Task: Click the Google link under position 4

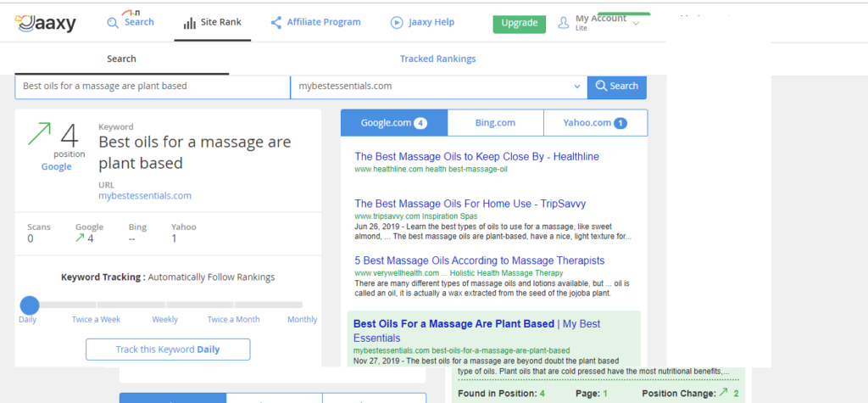Action: 57,167
